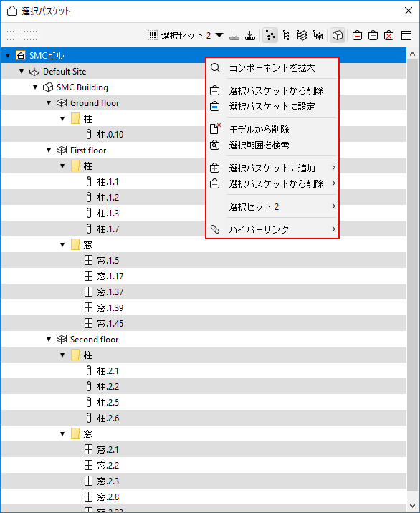The height and width of the screenshot is (513, 420).
Task: Collapse the Second floor node
Action: 49,340
